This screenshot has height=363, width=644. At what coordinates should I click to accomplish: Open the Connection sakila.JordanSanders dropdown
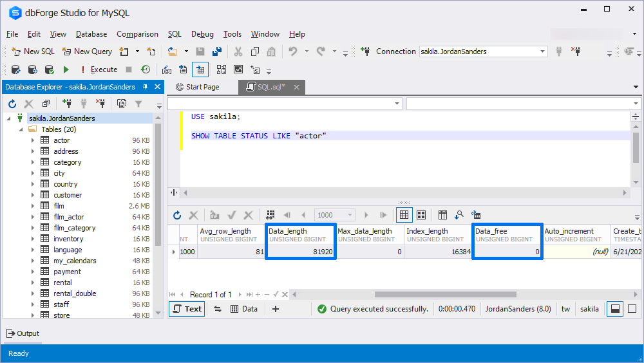pos(542,51)
